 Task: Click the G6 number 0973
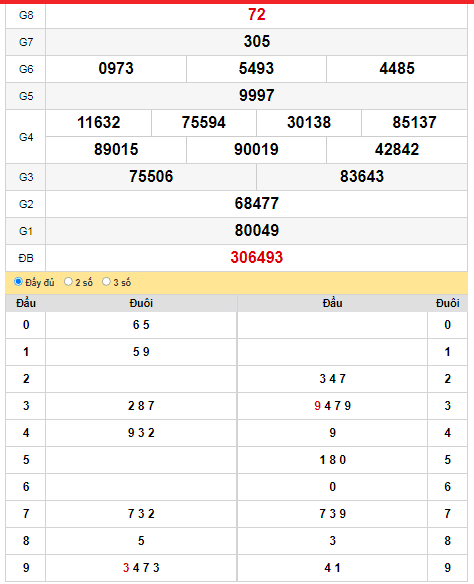point(116,69)
